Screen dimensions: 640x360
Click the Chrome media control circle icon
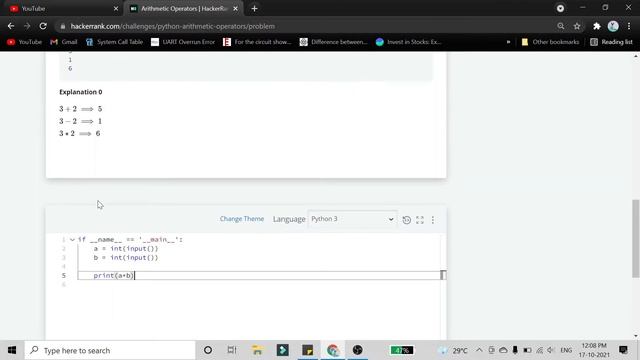560,8
